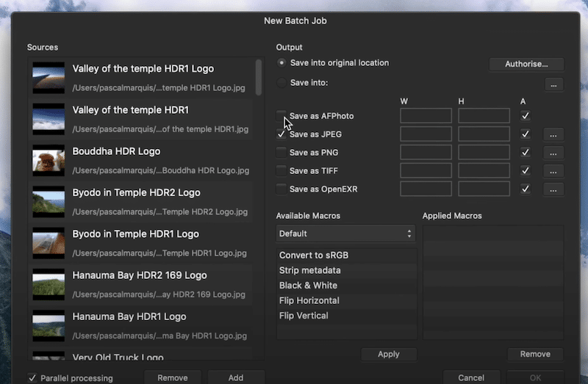Toggle aspect ratio checkbox for AFPhoto row
Image resolution: width=588 pixels, height=384 pixels.
525,116
